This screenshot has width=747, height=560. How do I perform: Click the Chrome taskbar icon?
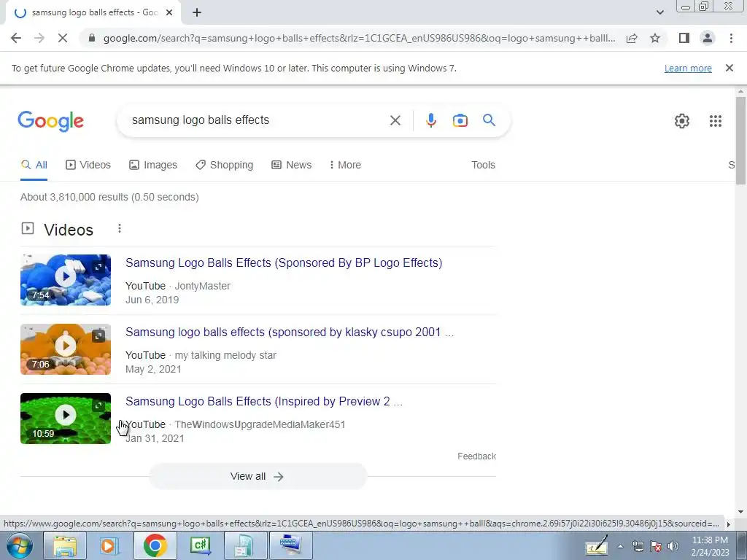(x=155, y=545)
